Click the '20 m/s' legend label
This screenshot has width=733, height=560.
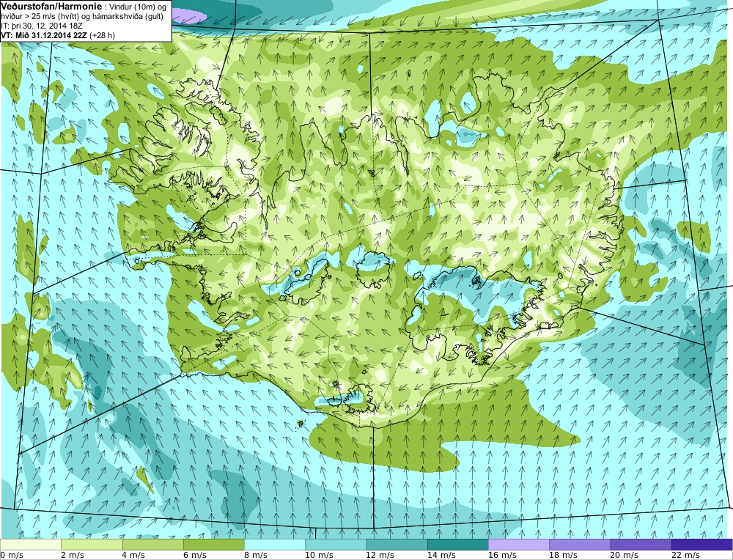click(x=624, y=555)
